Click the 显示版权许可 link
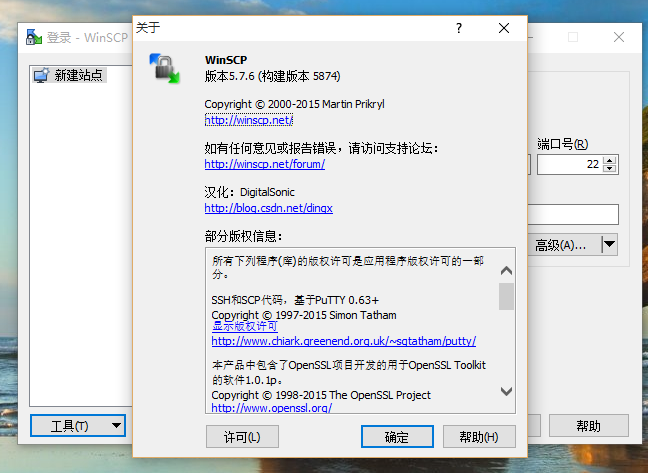The height and width of the screenshot is (473, 648). tap(244, 326)
